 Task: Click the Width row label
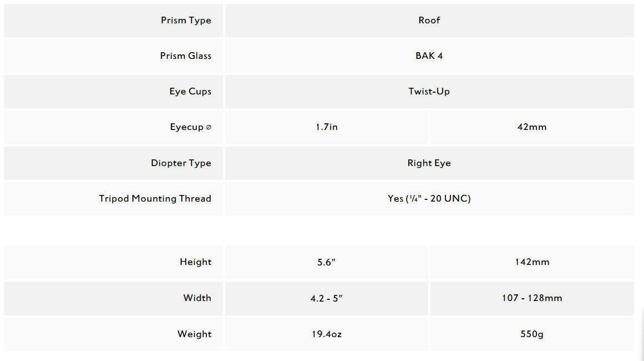[197, 298]
